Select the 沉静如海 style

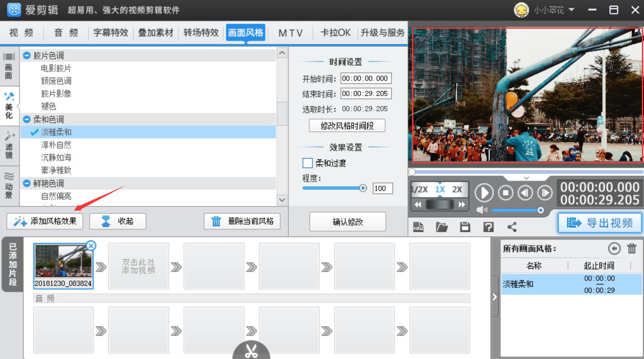pyautogui.click(x=56, y=158)
